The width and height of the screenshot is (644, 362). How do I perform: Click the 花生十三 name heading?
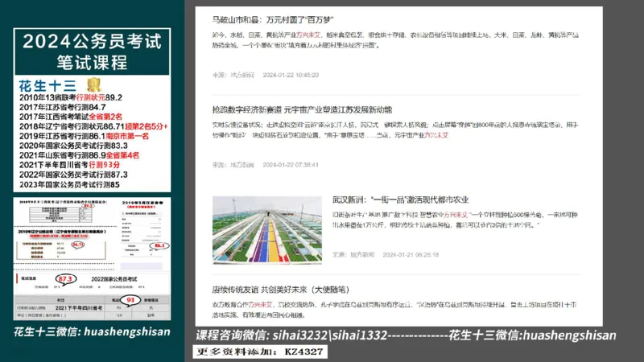(x=47, y=86)
